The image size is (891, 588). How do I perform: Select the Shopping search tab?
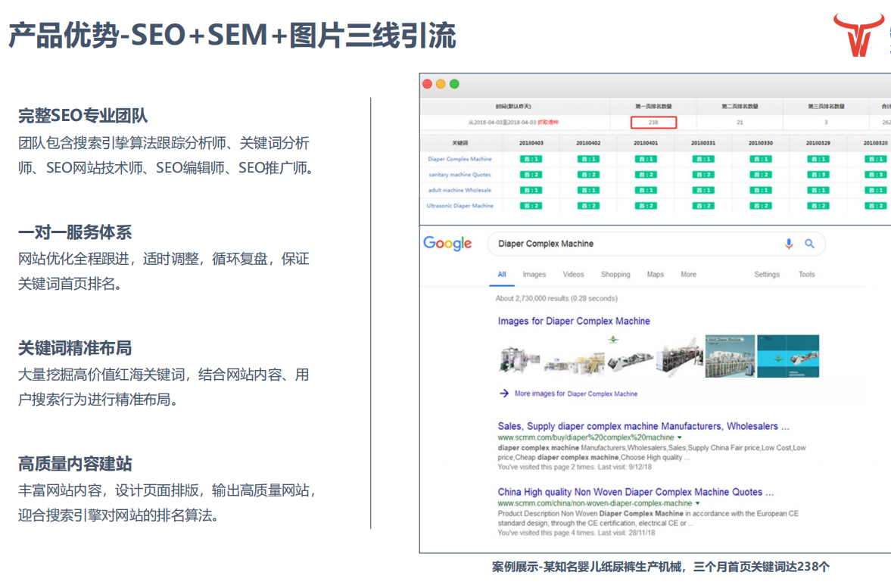pos(615,275)
